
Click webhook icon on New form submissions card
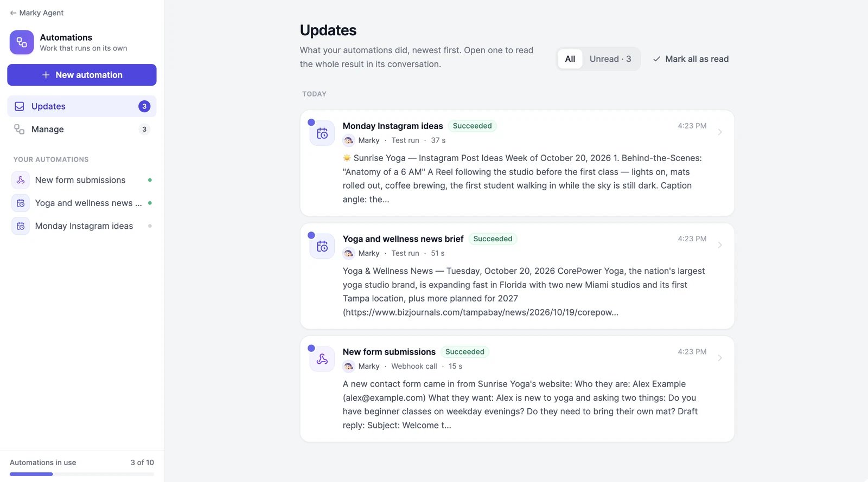[322, 359]
